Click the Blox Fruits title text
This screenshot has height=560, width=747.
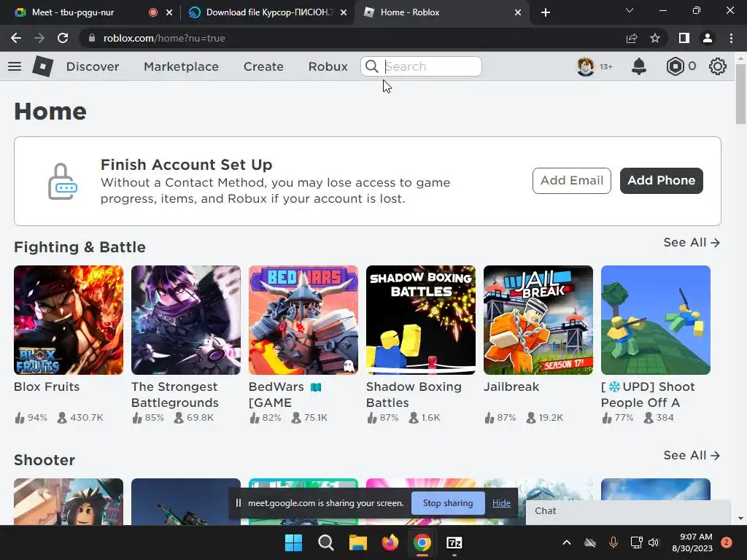(x=47, y=386)
